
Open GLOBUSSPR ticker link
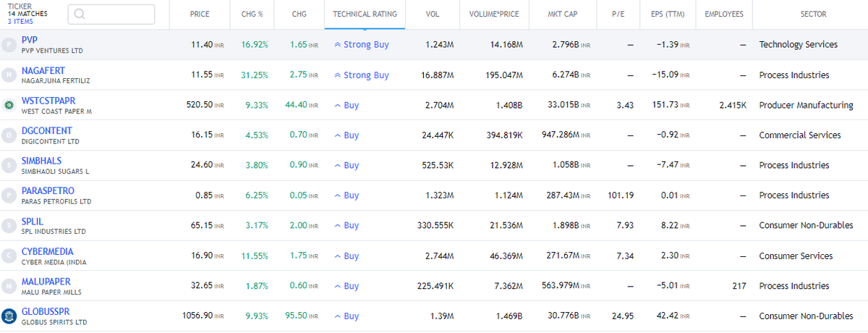tap(47, 311)
